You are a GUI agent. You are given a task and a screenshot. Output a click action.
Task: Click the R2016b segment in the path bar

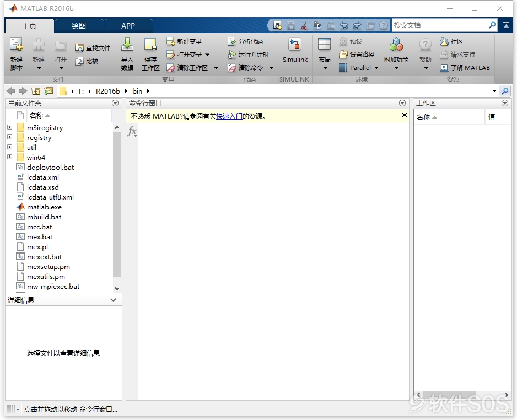coord(108,91)
